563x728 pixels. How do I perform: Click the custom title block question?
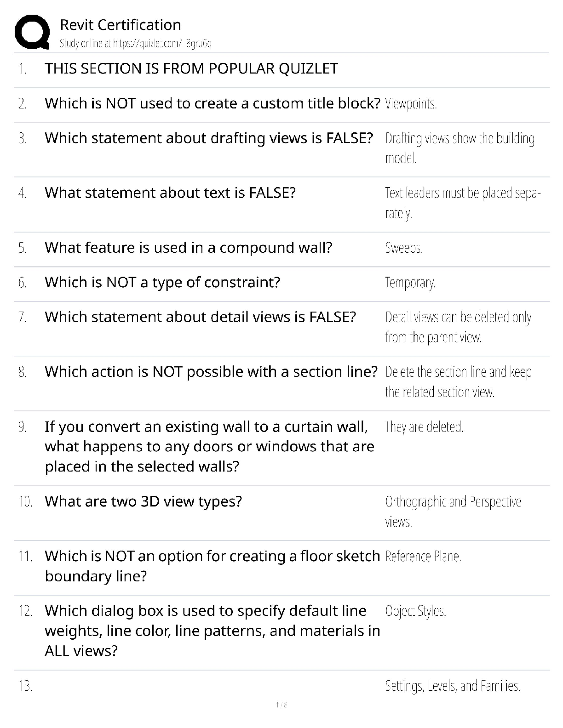click(x=213, y=103)
